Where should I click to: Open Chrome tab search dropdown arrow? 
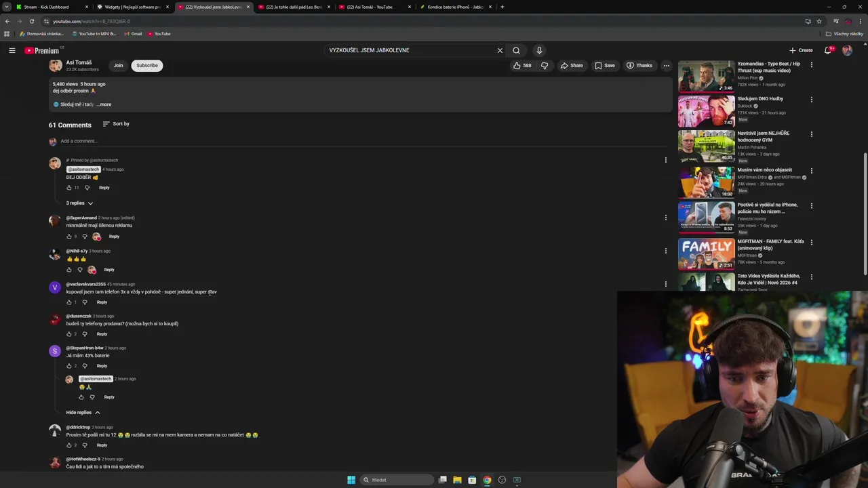(7, 7)
